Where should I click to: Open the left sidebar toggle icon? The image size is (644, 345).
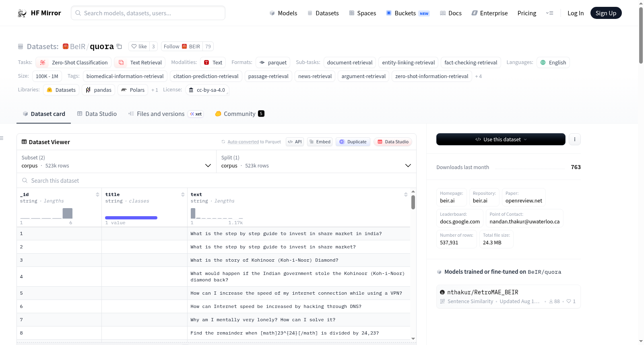pos(2,138)
